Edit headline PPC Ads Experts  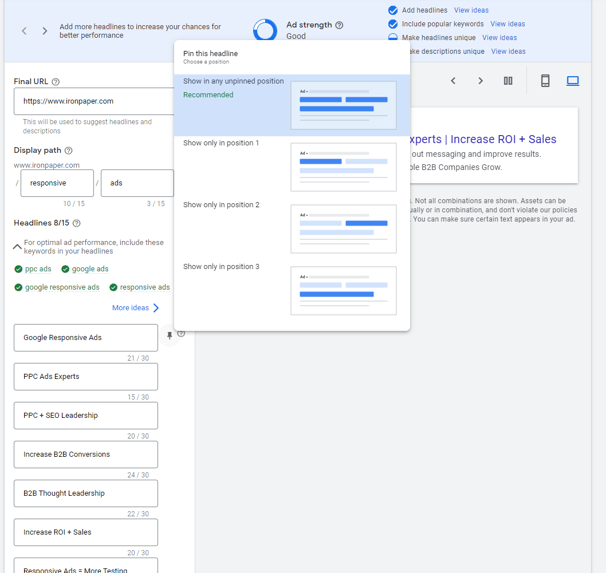point(86,377)
